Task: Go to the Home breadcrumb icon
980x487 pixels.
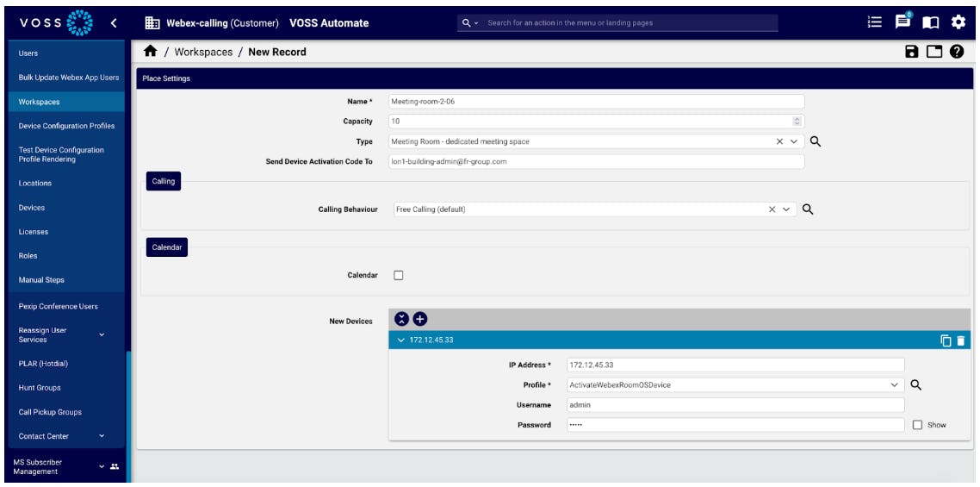Action: (x=150, y=52)
